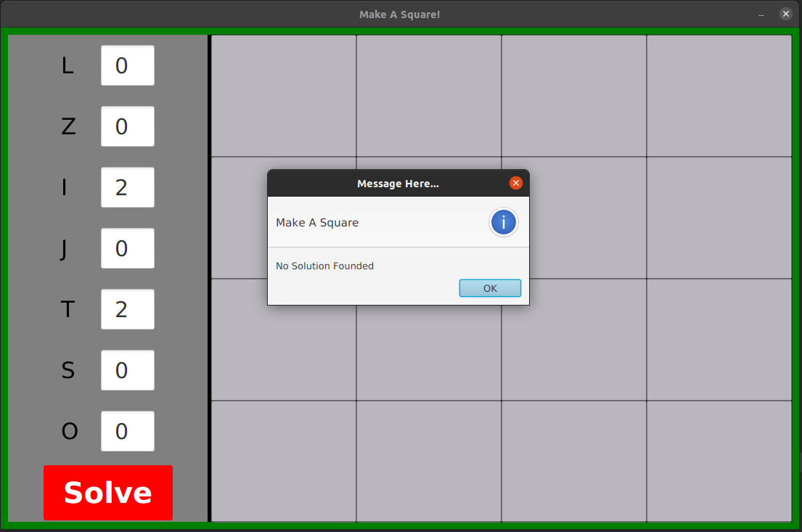Viewport: 802px width, 532px height.
Task: Click the OK button in the dialog
Action: coord(490,288)
